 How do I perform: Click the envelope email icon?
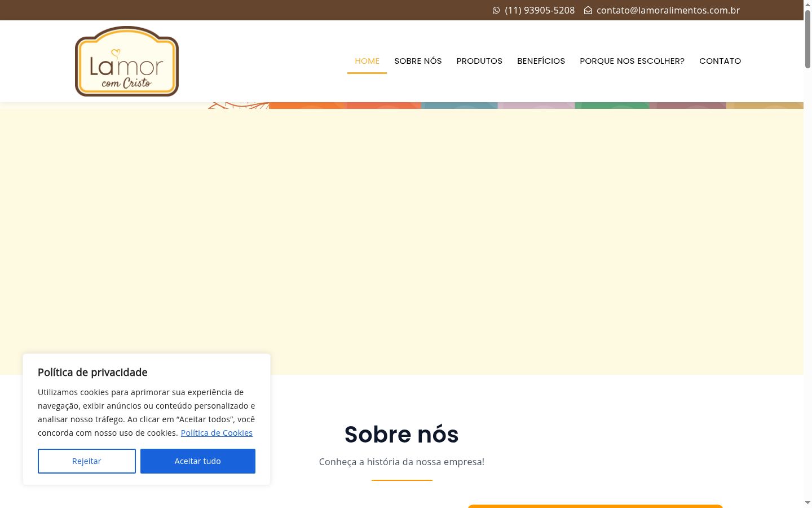click(588, 10)
